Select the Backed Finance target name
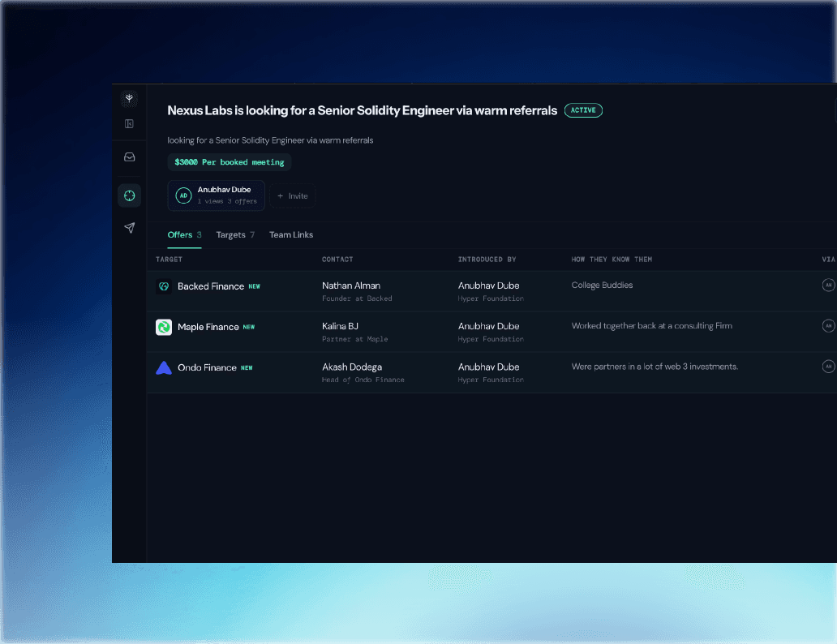Viewport: 837px width, 644px height. 211,286
